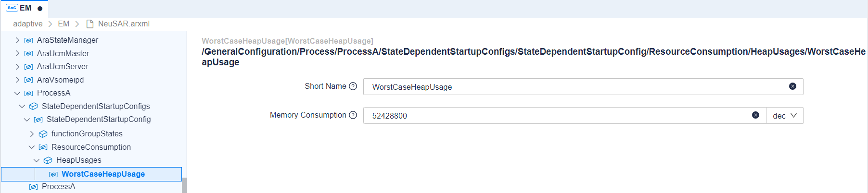Click the file icon before NeuSAR.arxml
Image resolution: width=868 pixels, height=193 pixels.
coord(89,24)
